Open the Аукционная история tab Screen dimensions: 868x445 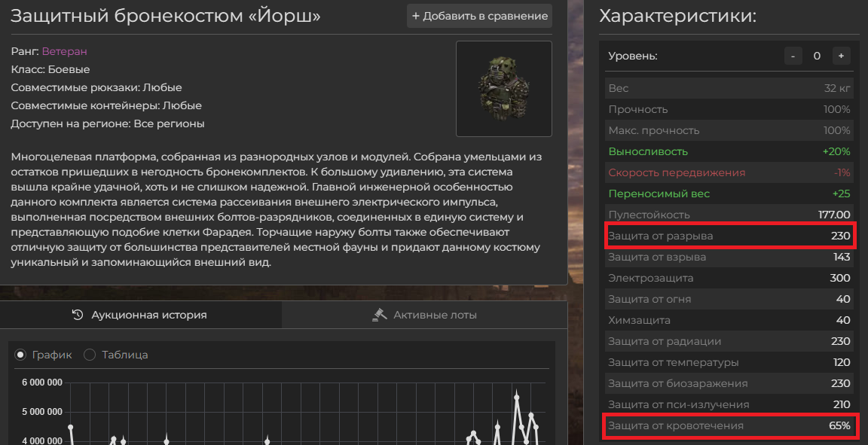pos(140,315)
